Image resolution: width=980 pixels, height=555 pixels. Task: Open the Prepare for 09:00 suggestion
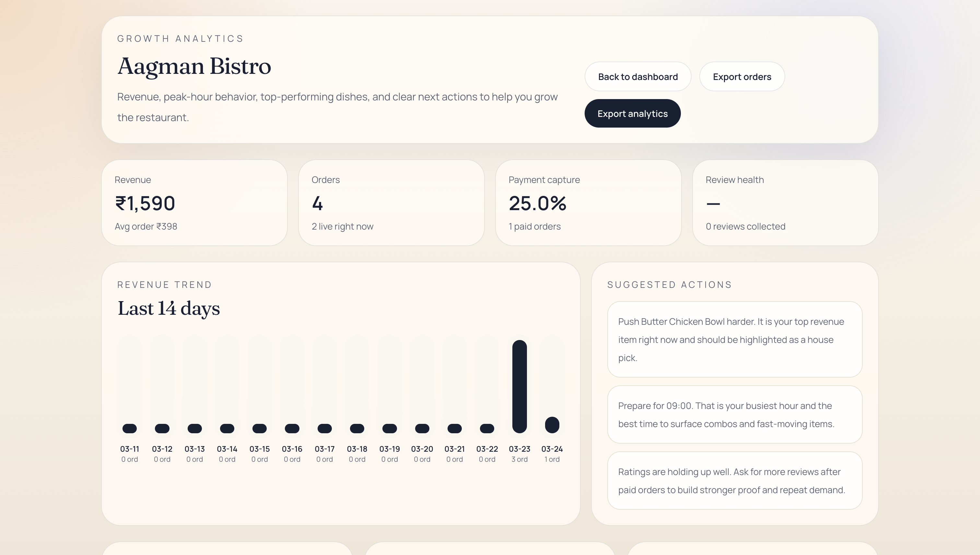click(x=734, y=414)
